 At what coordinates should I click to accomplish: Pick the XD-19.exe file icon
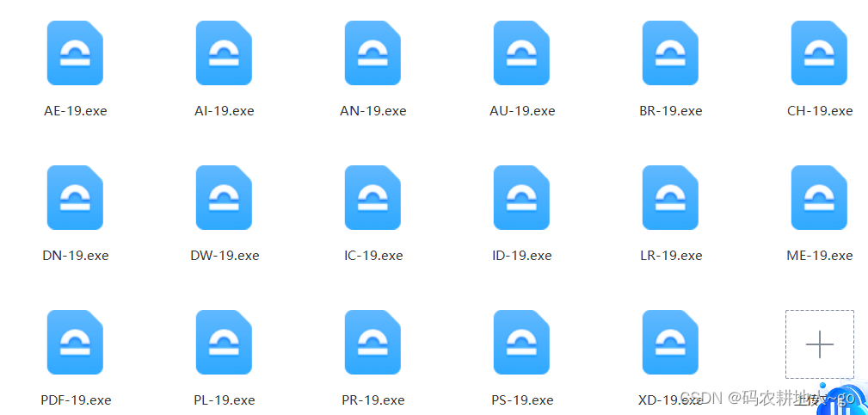coord(670,343)
